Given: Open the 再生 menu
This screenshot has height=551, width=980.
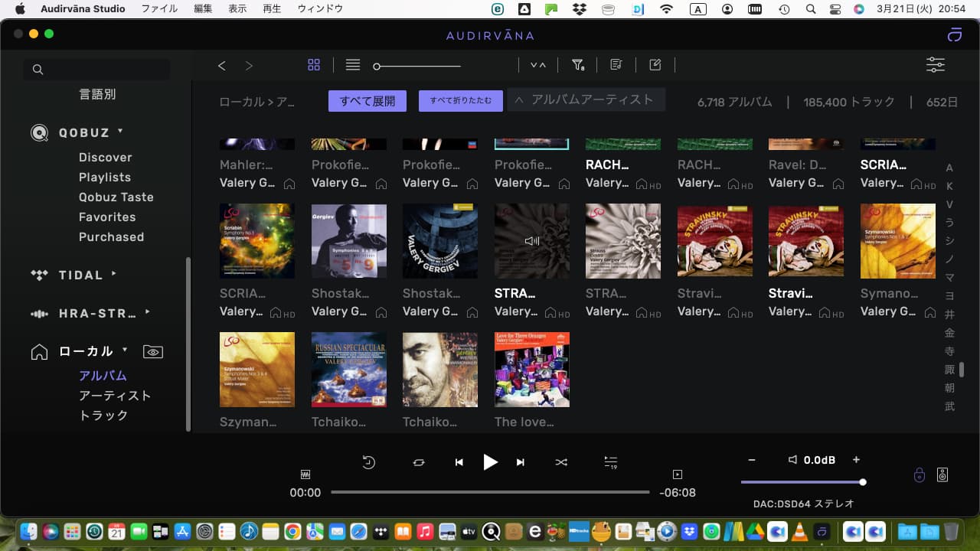Looking at the screenshot, I should (272, 9).
